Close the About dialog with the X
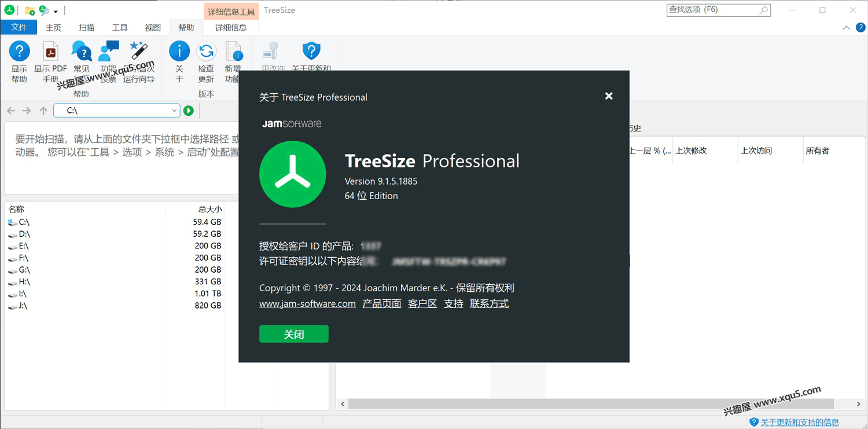Screen dimensions: 868x429 (609, 96)
